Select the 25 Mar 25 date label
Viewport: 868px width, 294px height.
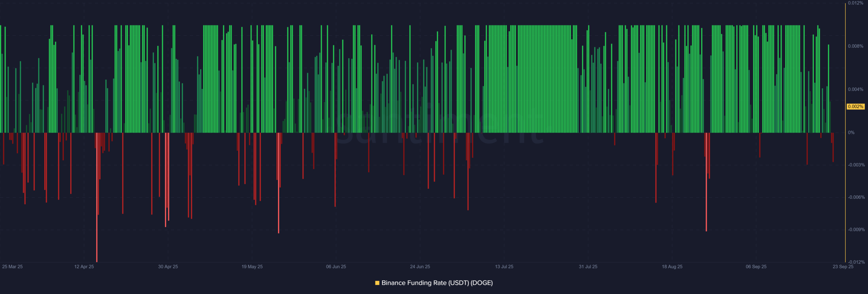click(x=13, y=267)
